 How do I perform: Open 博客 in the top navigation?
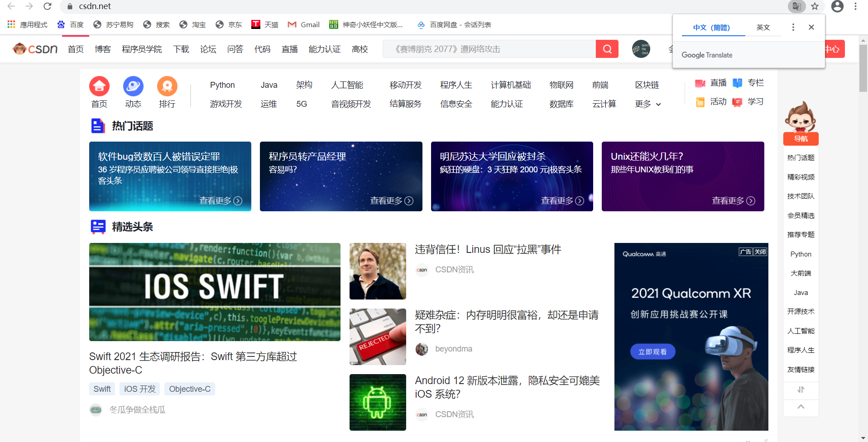pyautogui.click(x=103, y=49)
